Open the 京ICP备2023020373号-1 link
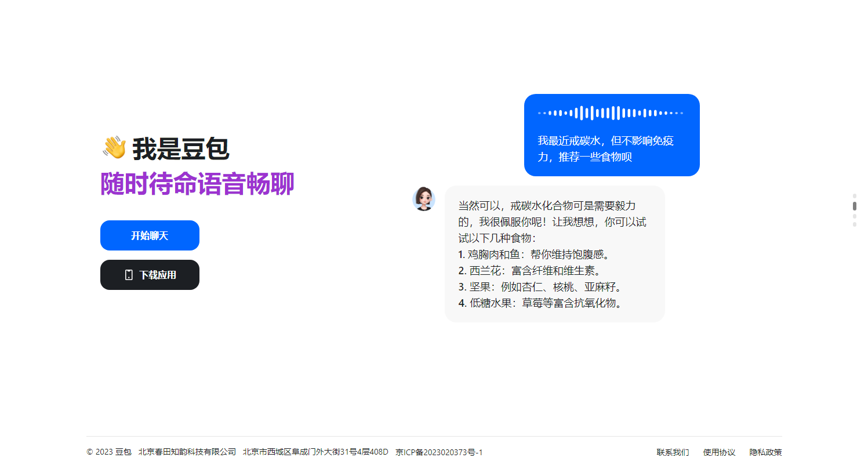The image size is (868, 472). click(439, 452)
